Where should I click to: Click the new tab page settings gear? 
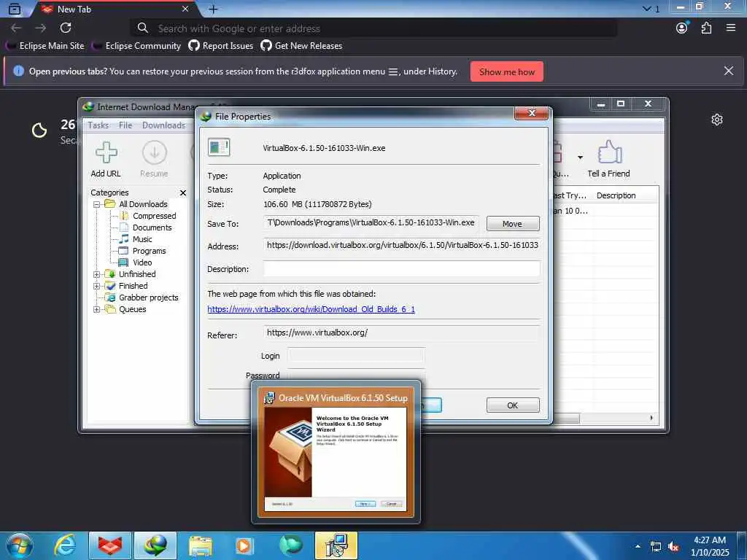[x=717, y=120]
